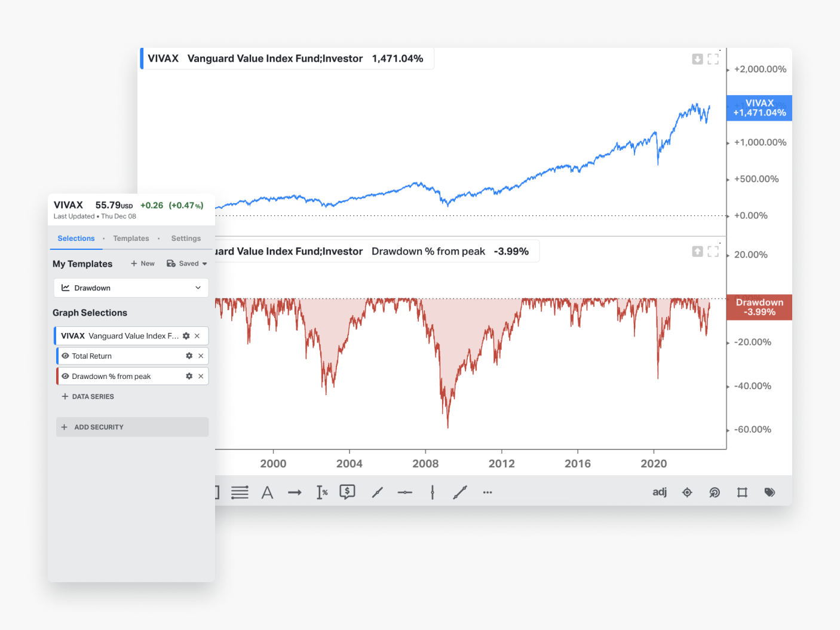Toggle visibility of Total Return series
The width and height of the screenshot is (840, 630).
coord(65,356)
